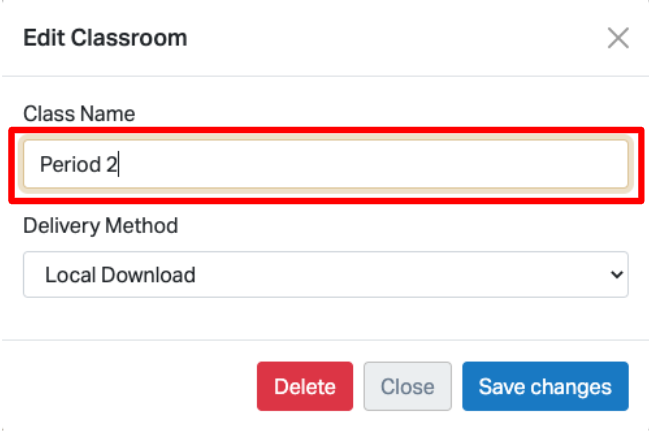This screenshot has width=649, height=444.
Task: Open the Delivery Method dropdown
Action: (x=325, y=274)
